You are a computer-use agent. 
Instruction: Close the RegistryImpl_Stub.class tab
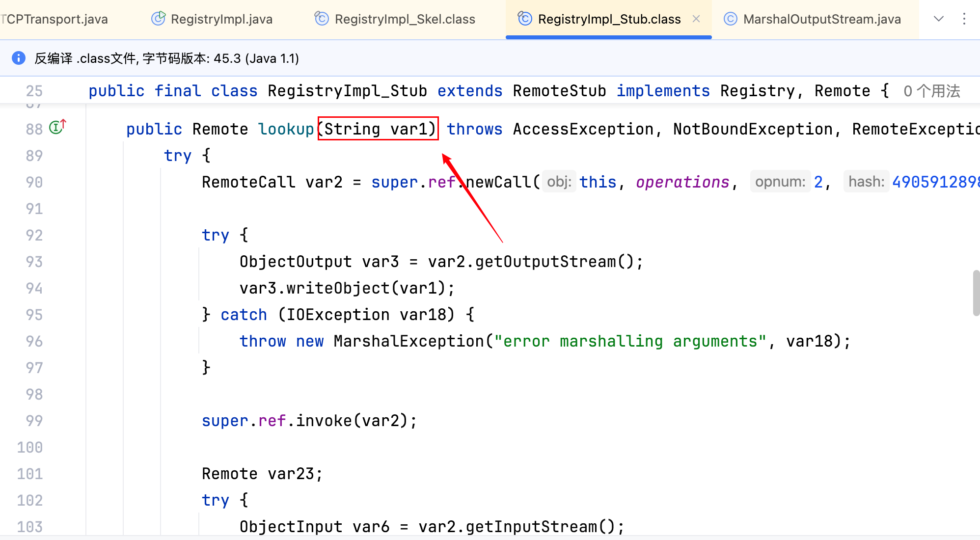[x=696, y=19]
